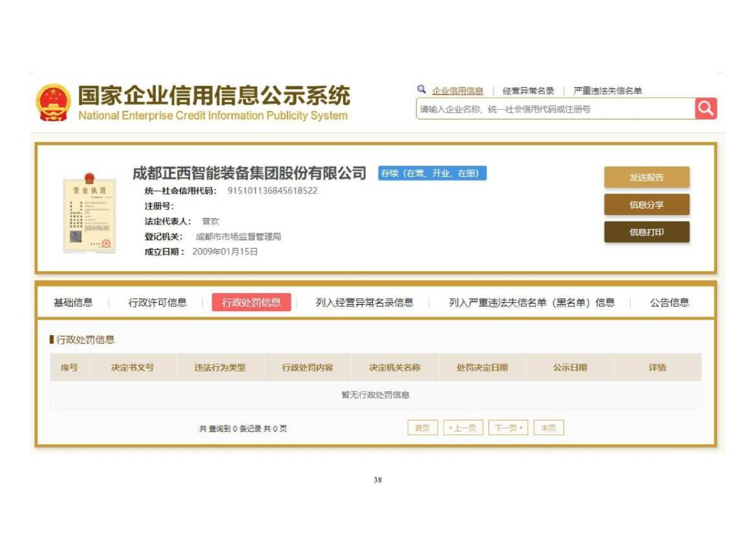The width and height of the screenshot is (756, 534).
Task: Click the small blue magnifier icon
Action: coord(421,89)
